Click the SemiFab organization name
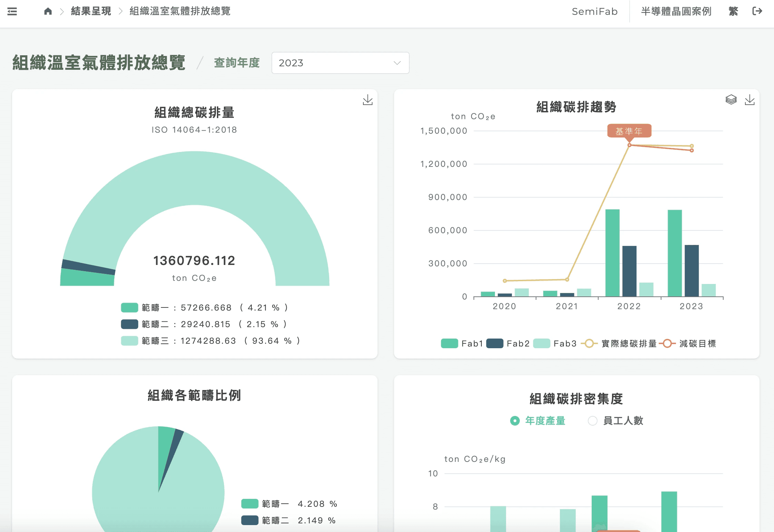 click(x=594, y=11)
